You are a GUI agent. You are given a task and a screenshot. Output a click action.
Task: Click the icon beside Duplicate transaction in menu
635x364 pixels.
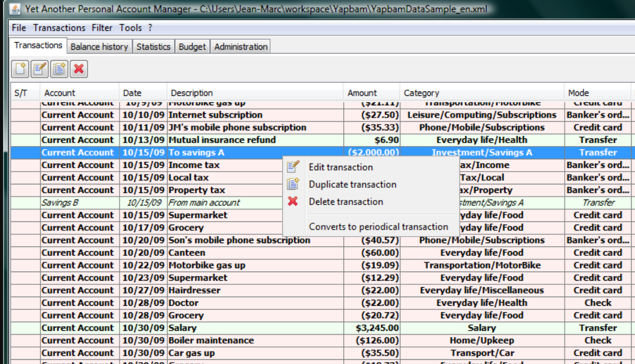click(x=293, y=184)
